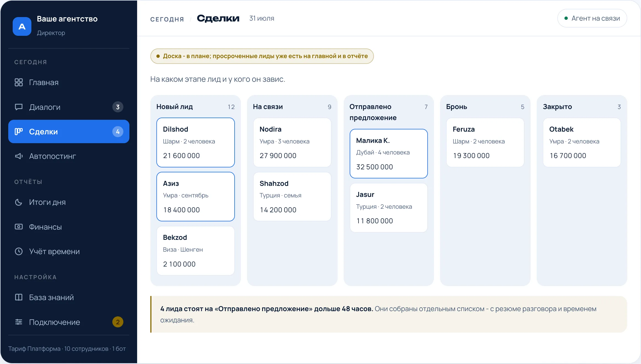Click the Подключение sliders icon
Image resolution: width=641 pixels, height=364 pixels.
(x=19, y=322)
